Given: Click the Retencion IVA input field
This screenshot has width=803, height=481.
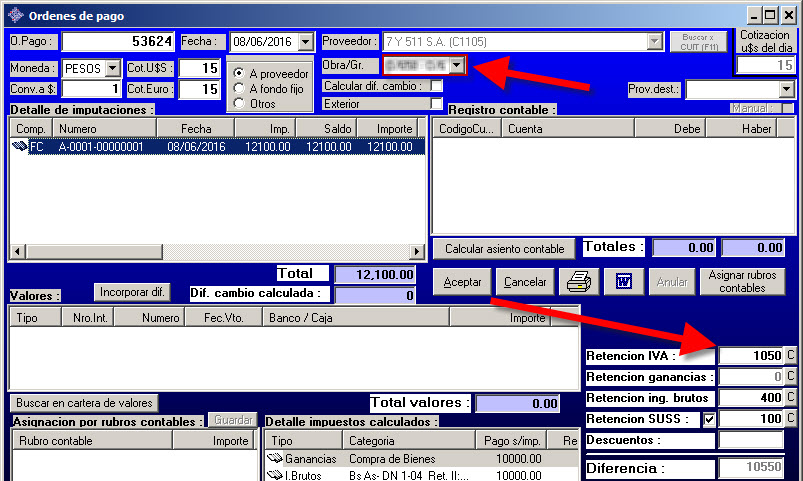Looking at the screenshot, I should tap(749, 356).
